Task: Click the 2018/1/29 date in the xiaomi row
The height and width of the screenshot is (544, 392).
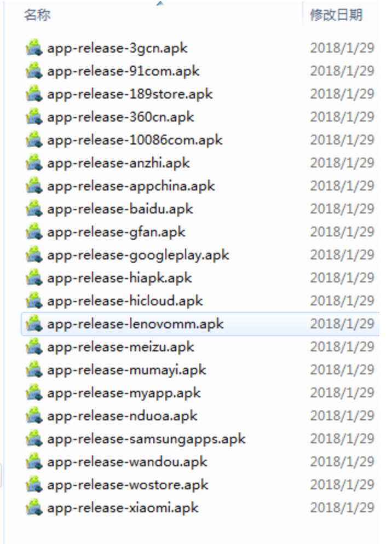Action: [x=342, y=508]
